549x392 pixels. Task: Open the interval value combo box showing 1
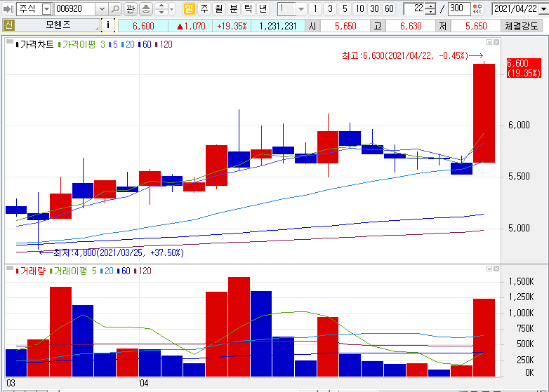(x=291, y=8)
